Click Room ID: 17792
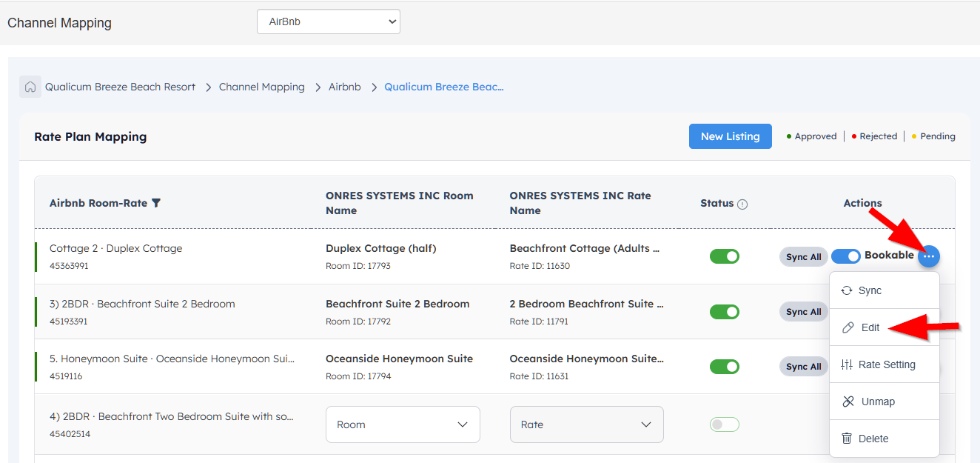Image resolution: width=980 pixels, height=463 pixels. click(x=358, y=322)
